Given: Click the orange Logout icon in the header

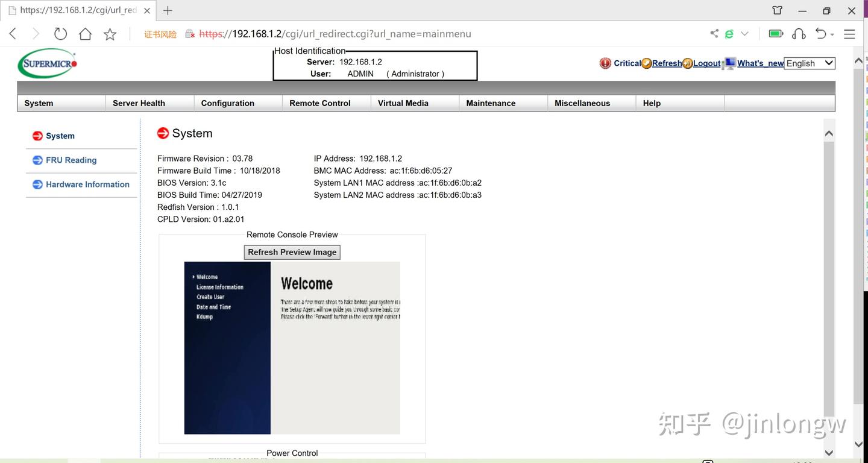Looking at the screenshot, I should pyautogui.click(x=688, y=63).
